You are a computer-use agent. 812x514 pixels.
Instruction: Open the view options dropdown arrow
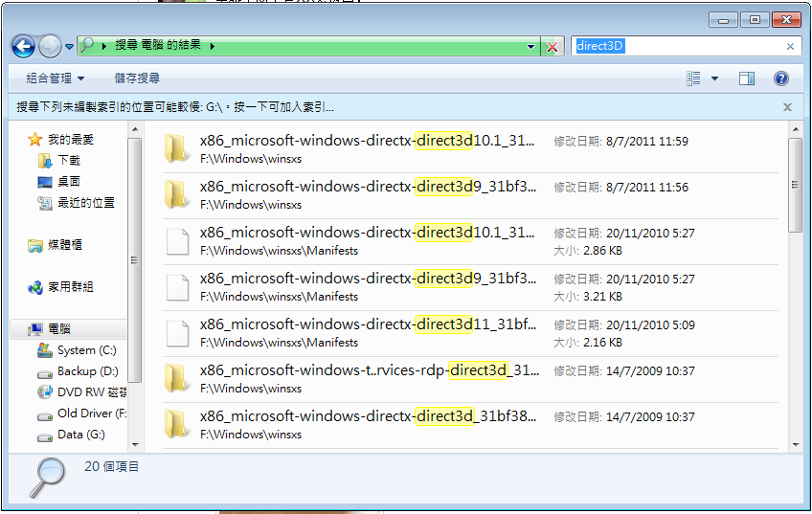point(714,78)
